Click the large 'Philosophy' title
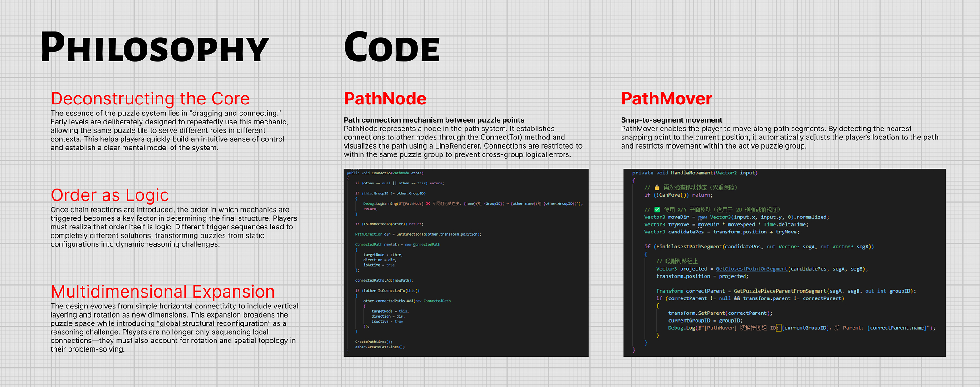980x387 pixels. pos(155,47)
